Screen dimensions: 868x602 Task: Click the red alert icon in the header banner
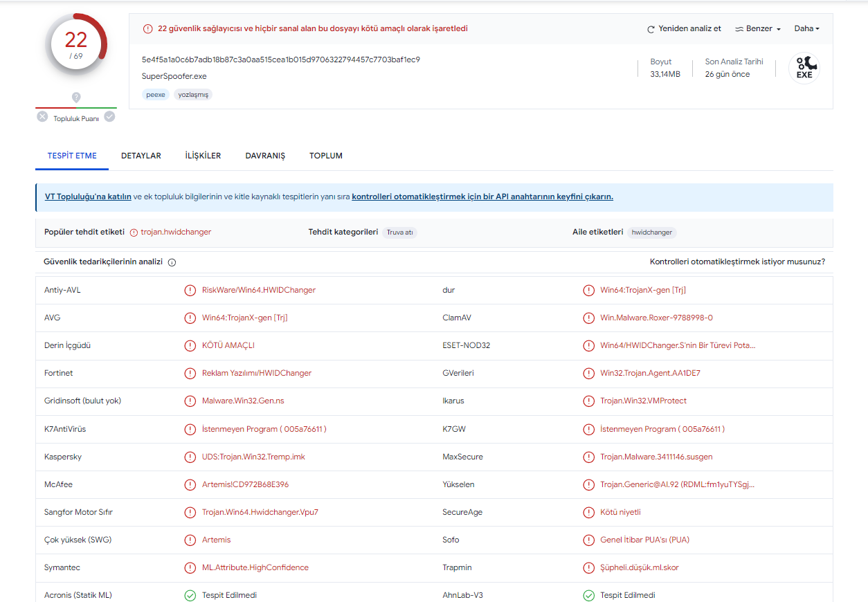point(147,29)
